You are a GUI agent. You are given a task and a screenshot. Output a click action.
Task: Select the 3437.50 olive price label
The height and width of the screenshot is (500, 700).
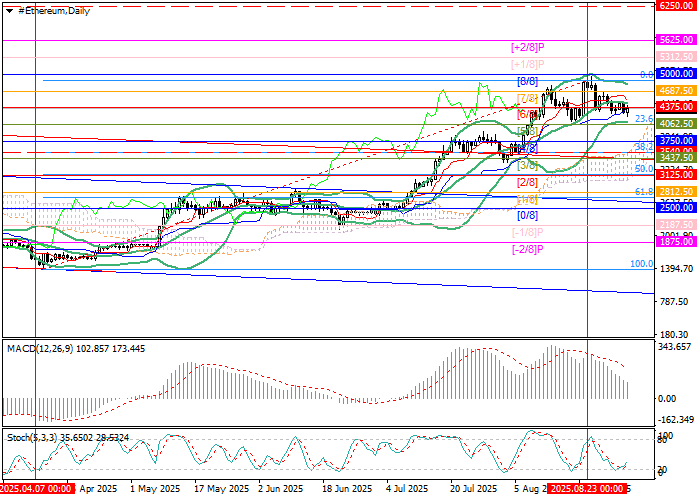point(676,158)
